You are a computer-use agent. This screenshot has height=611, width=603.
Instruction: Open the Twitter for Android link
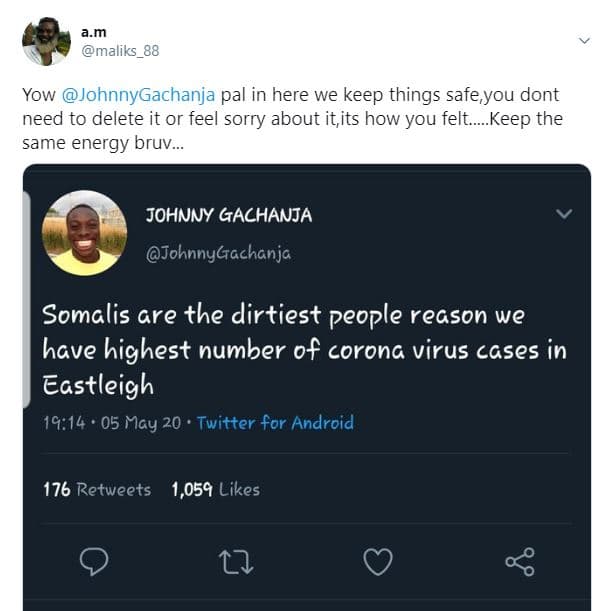(275, 423)
